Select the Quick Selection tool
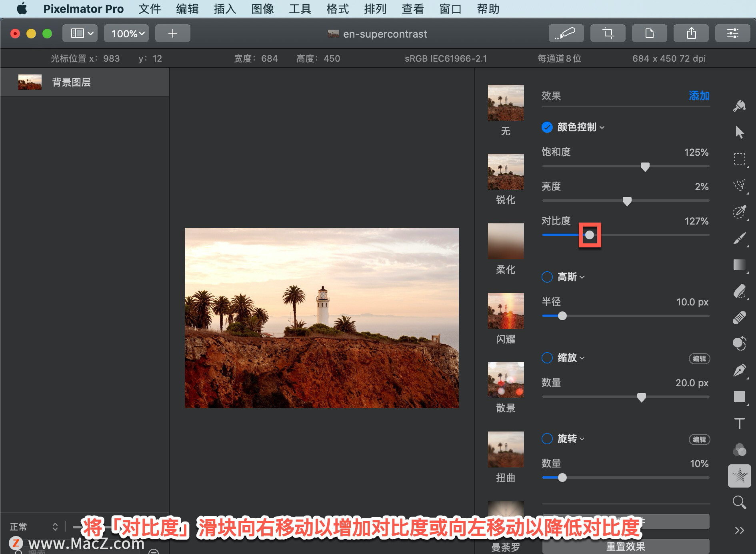 pos(739,185)
